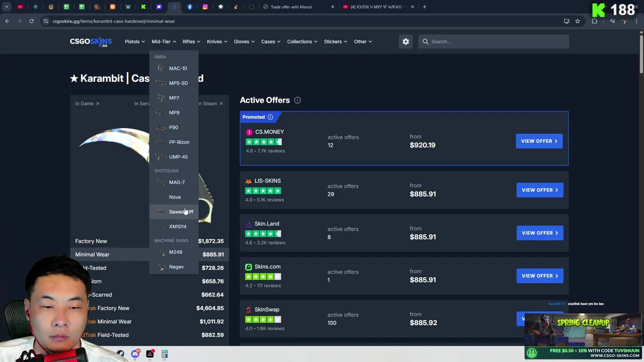Image resolution: width=644 pixels, height=362 pixels.
Task: Expand the Stickers menu
Action: [335, 42]
